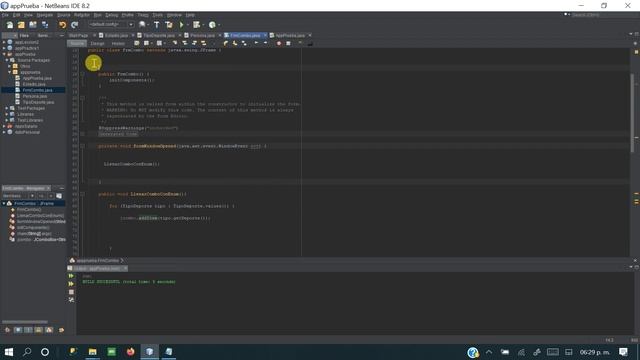Click the red Start Macro Recording icon

point(279,43)
